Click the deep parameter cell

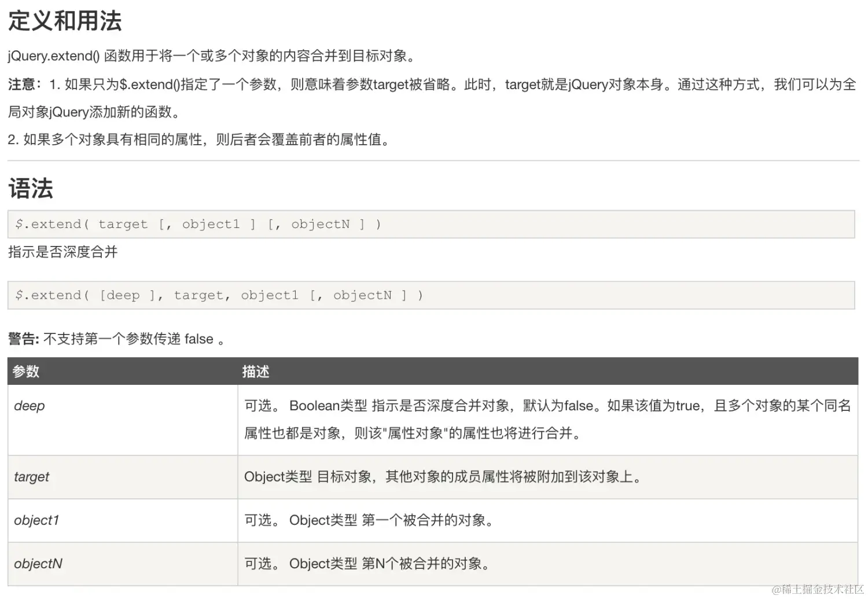(x=123, y=420)
